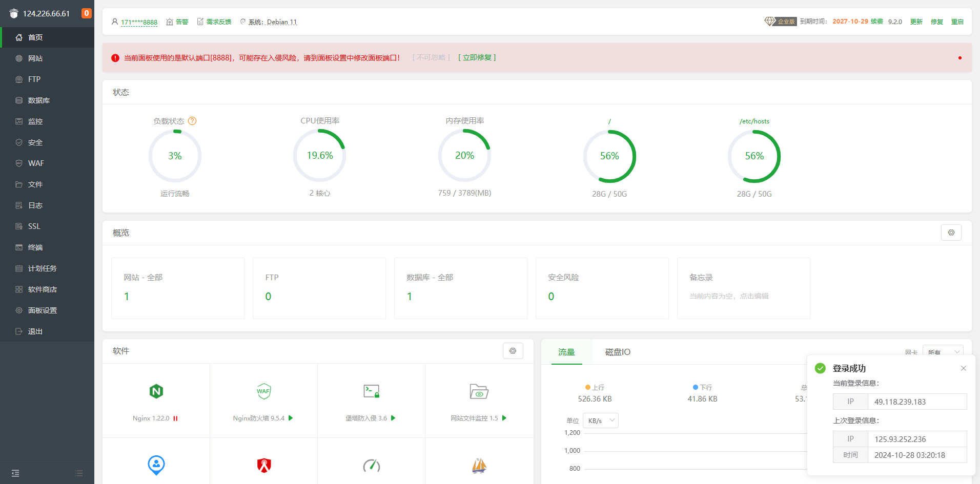Open the 网站文件监控 folder eye icon
980x484 pixels.
479,392
